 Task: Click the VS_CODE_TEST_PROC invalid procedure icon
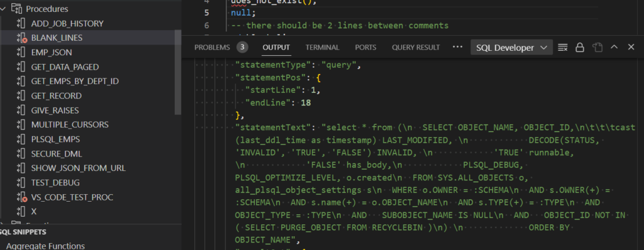click(x=21, y=197)
